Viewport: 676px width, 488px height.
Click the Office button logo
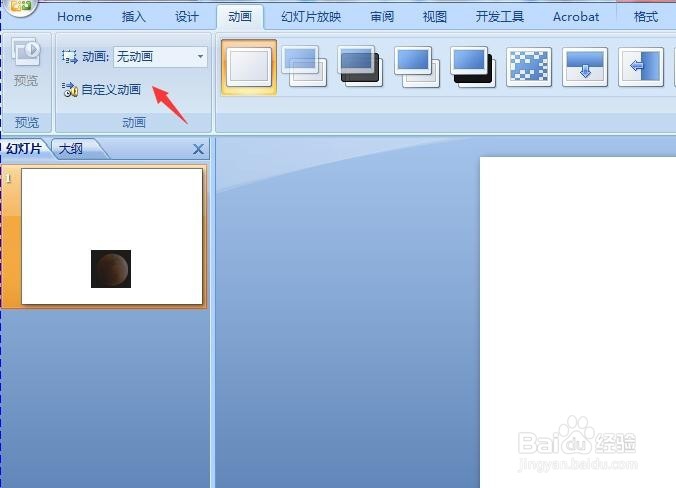pos(20,6)
